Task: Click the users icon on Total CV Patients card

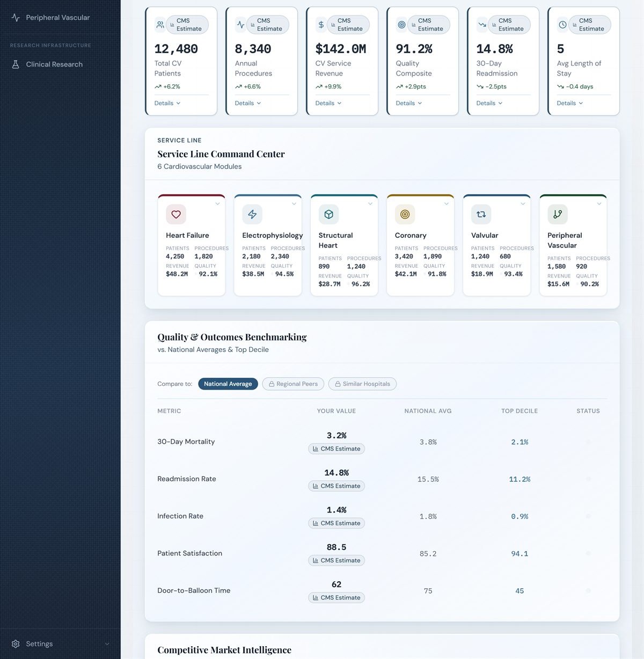Action: pos(160,25)
